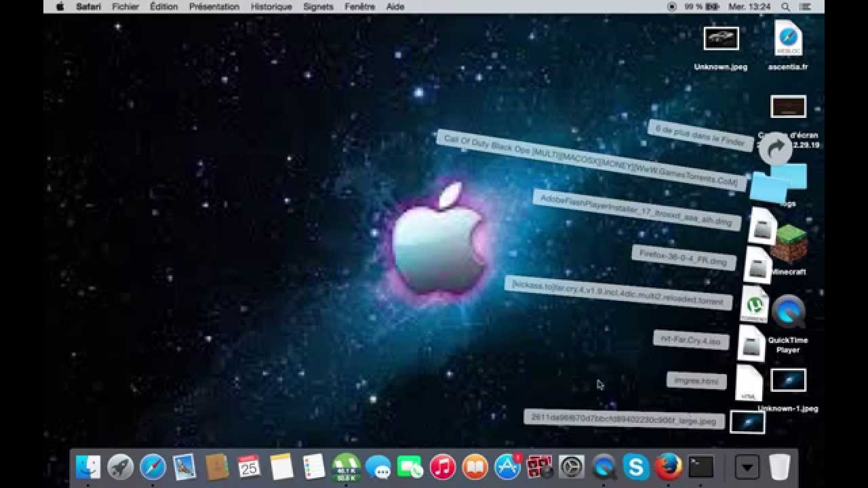Open the 2611da96f670 large.jpeg thumbnail

pos(747,422)
